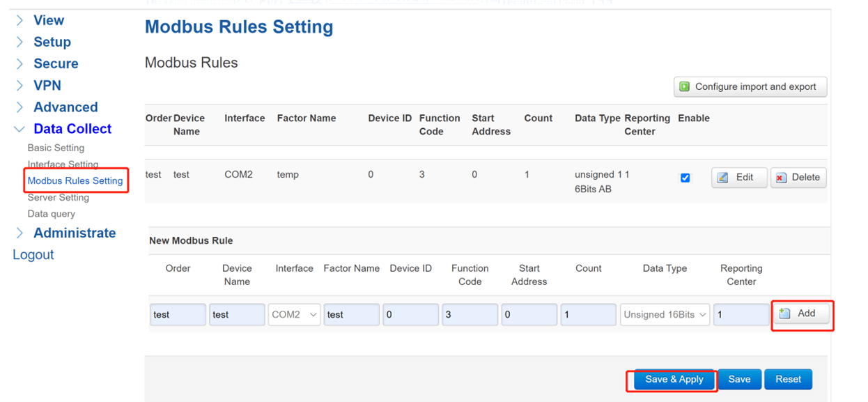Go to Server Setting page

59,197
